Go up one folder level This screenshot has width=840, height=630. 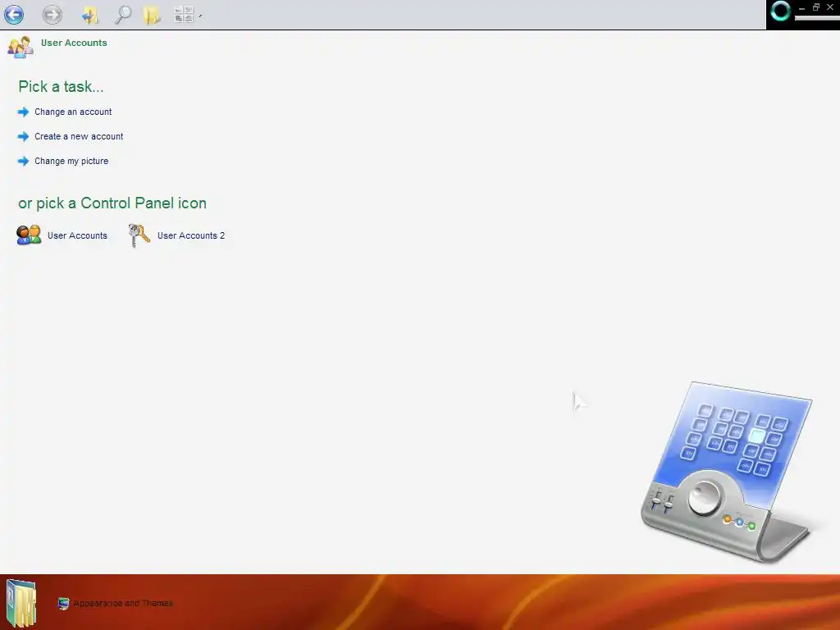pyautogui.click(x=90, y=15)
